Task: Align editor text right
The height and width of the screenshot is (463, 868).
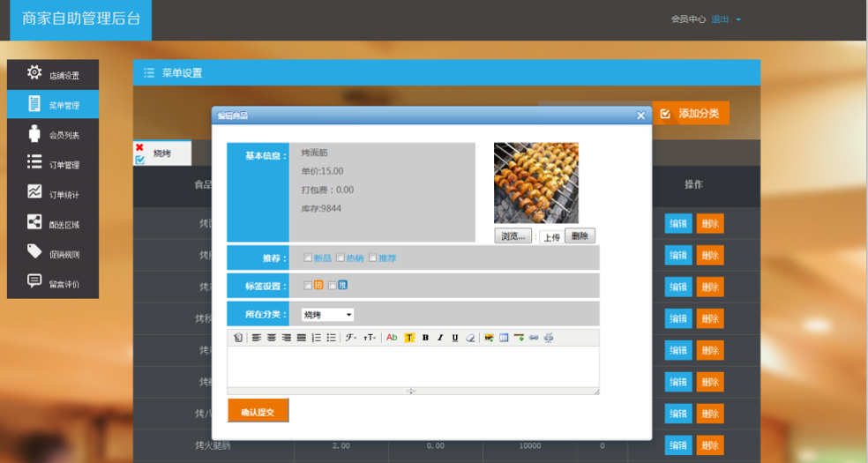Action: 286,338
